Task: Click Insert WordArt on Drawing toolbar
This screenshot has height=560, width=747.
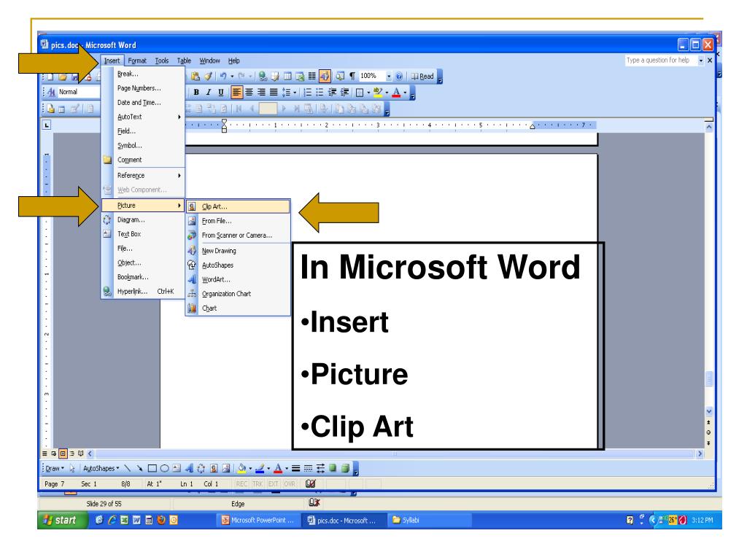Action: point(189,469)
